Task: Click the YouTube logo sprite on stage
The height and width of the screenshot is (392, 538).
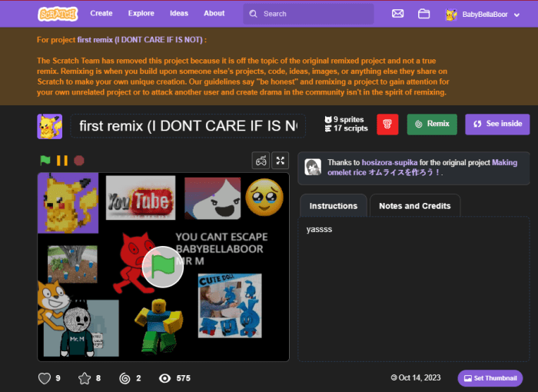Action: [x=141, y=198]
